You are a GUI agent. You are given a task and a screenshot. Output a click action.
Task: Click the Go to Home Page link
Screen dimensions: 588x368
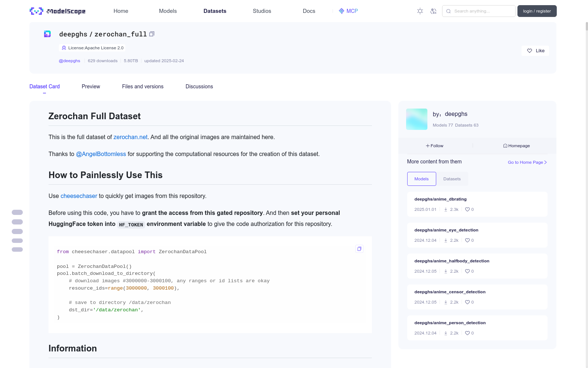[527, 162]
